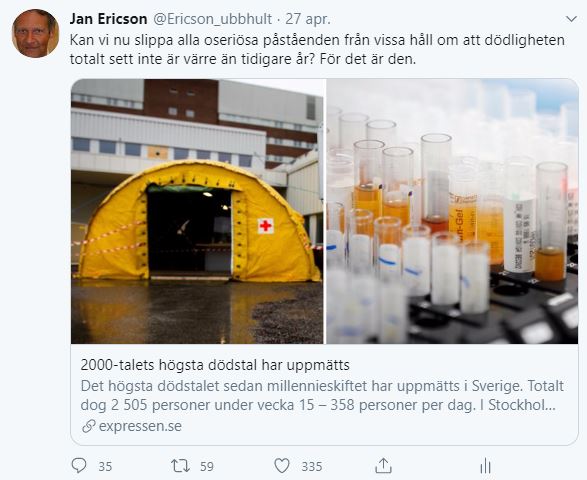Expand the tweet options chevron

[x=571, y=19]
